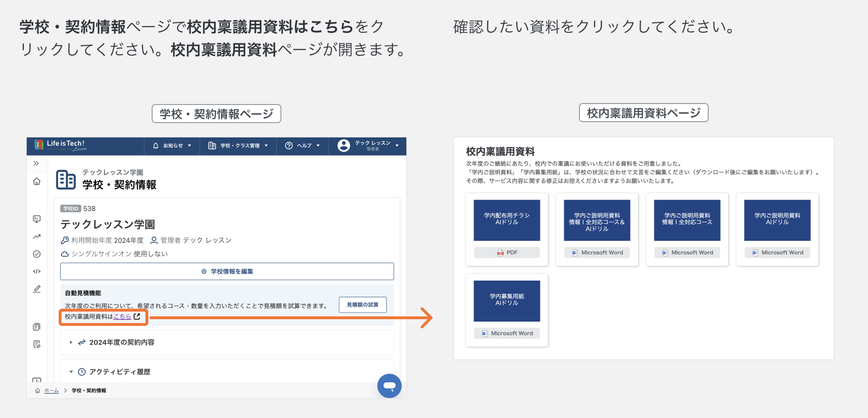Click the small home icon in the breadcrumb
The image size is (868, 418).
[x=38, y=390]
